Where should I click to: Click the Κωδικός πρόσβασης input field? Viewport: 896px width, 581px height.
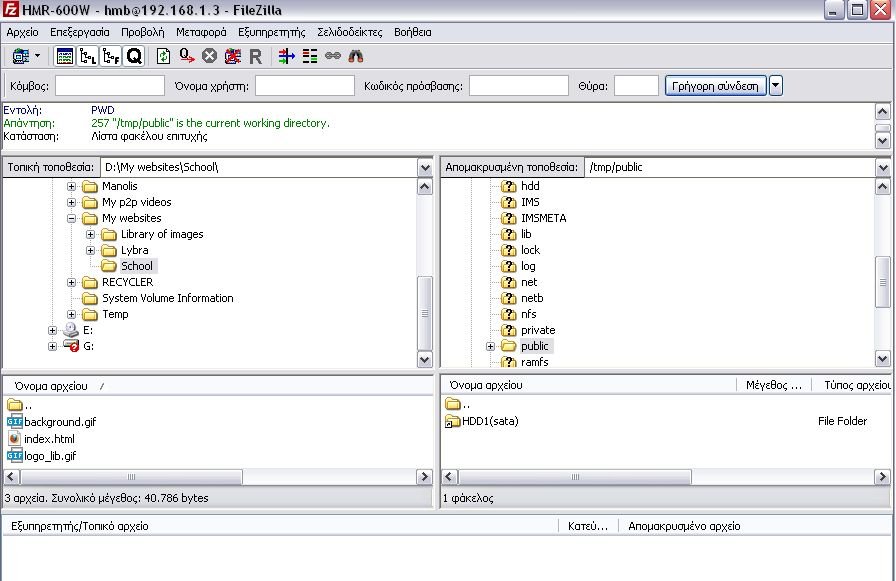519,86
